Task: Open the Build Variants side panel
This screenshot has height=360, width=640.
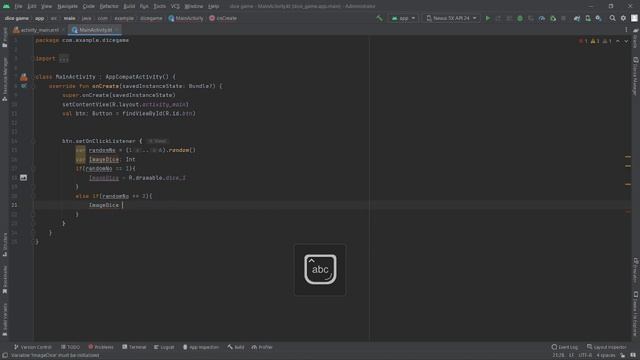Action: pos(4,320)
